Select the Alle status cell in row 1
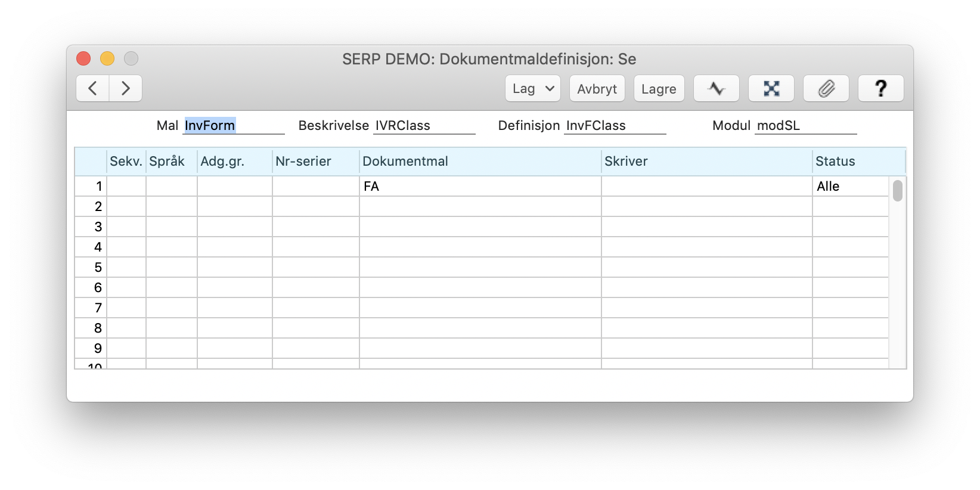 click(851, 186)
